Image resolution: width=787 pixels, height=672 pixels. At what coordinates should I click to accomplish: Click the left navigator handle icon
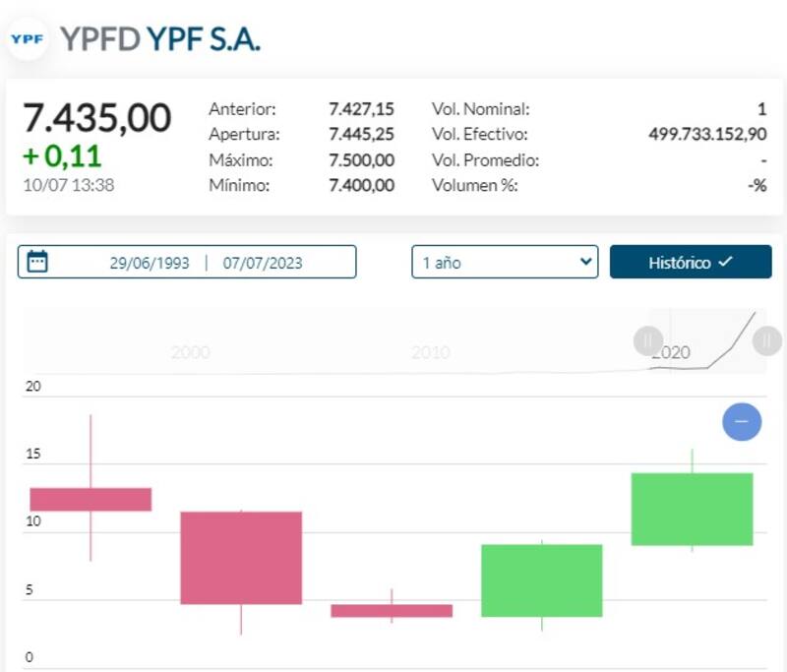(646, 341)
